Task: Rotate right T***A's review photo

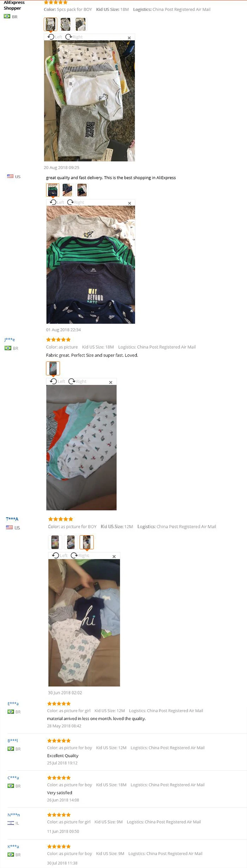Action: point(80,555)
